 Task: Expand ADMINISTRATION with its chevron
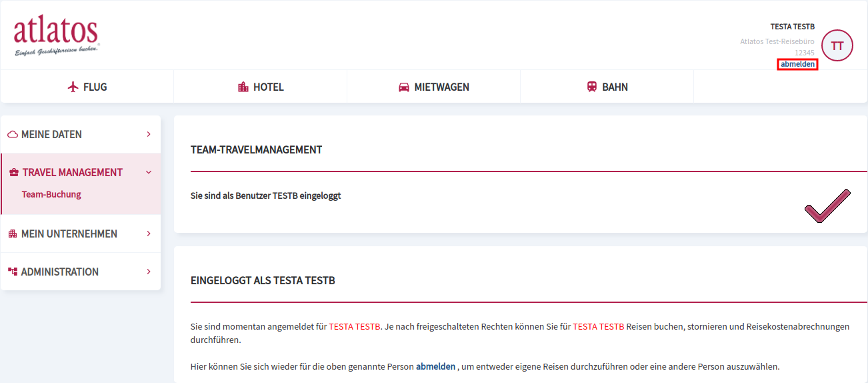tap(149, 272)
